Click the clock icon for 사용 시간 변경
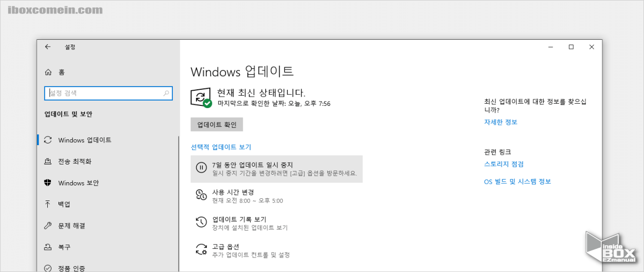Viewport: 644px width, 272px height. (201, 195)
